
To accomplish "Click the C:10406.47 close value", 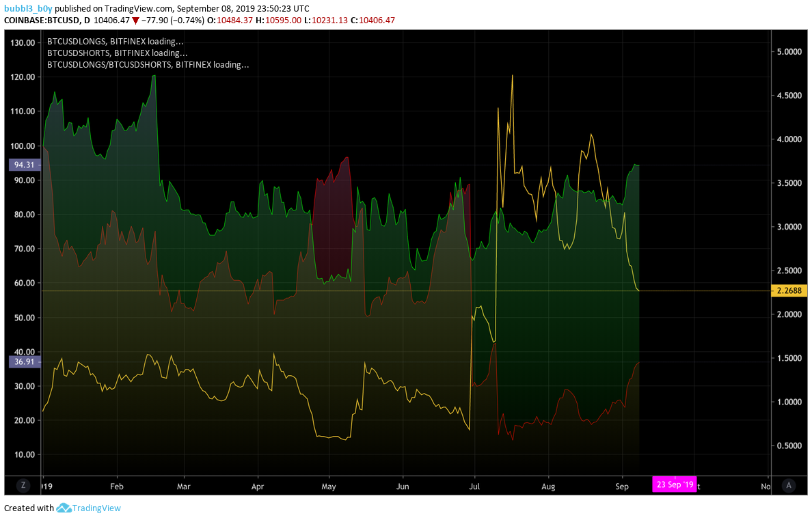I will click(x=373, y=20).
